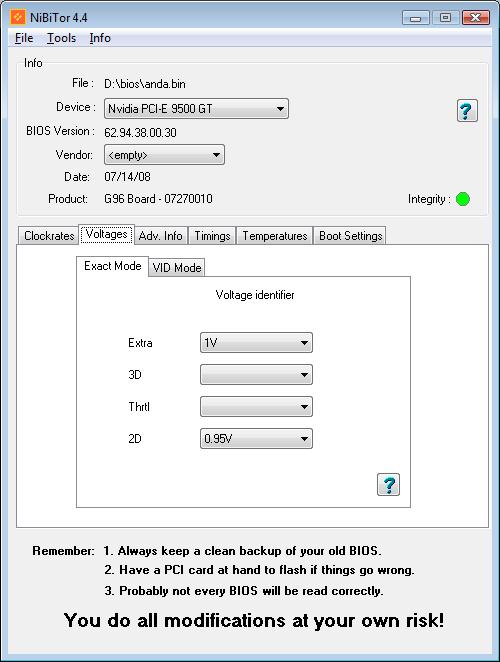Open the Temperatures tab
Screen dimensions: 500x662
point(275,236)
